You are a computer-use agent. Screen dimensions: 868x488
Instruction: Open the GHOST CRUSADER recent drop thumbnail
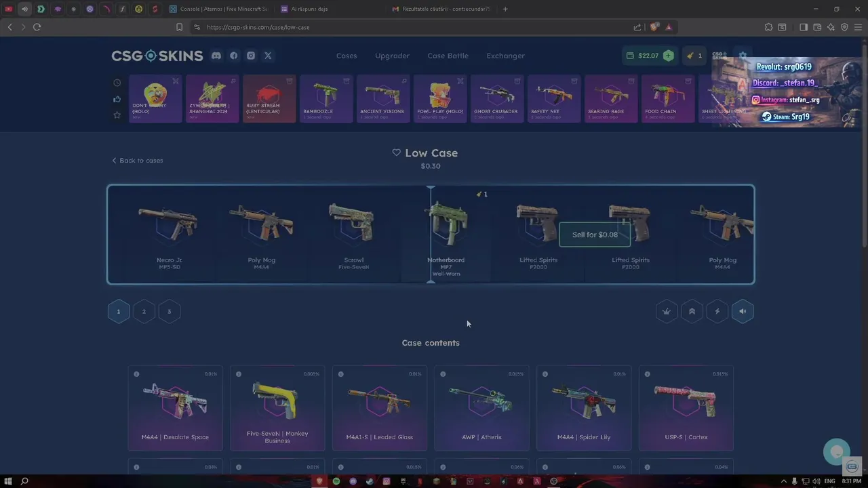496,99
